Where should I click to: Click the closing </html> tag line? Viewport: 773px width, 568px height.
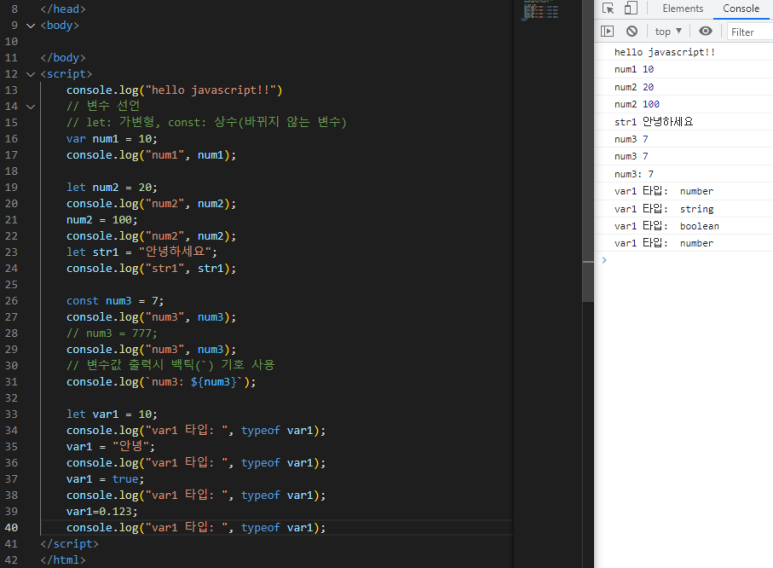pyautogui.click(x=63, y=560)
